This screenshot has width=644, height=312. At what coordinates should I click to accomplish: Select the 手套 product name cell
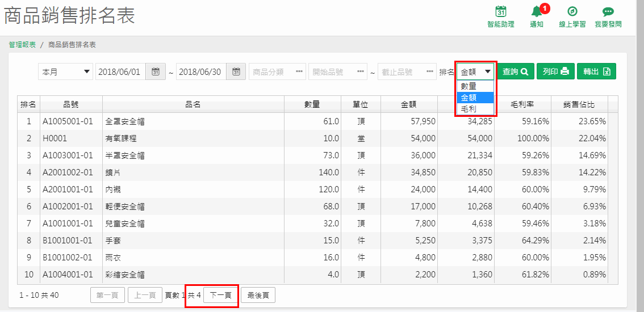[x=194, y=241]
